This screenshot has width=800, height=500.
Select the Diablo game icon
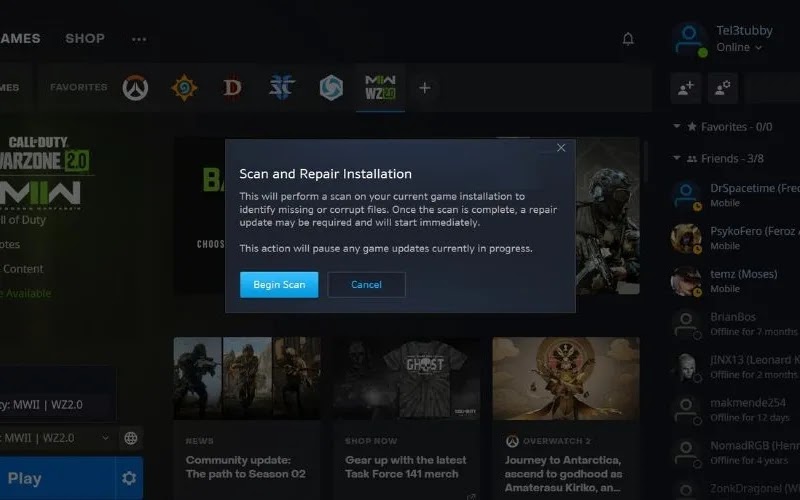tap(233, 88)
